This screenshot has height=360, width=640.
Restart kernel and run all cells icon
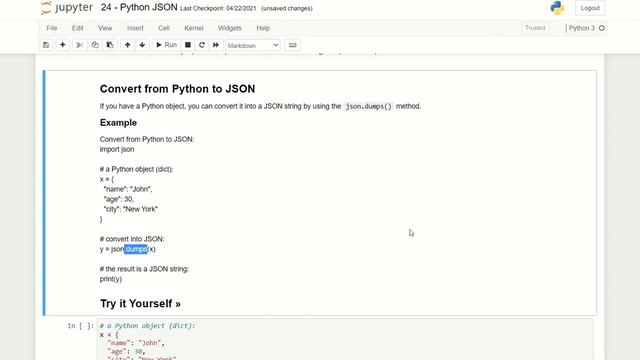point(216,45)
